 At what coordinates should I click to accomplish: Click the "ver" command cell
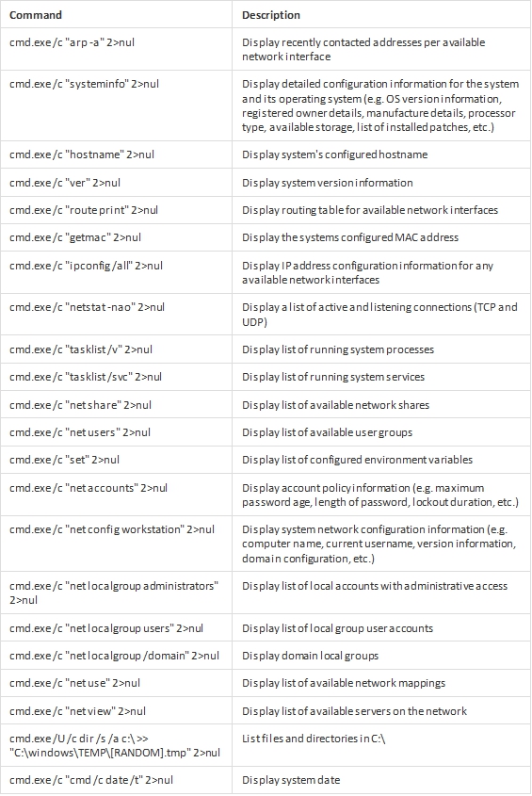116,183
